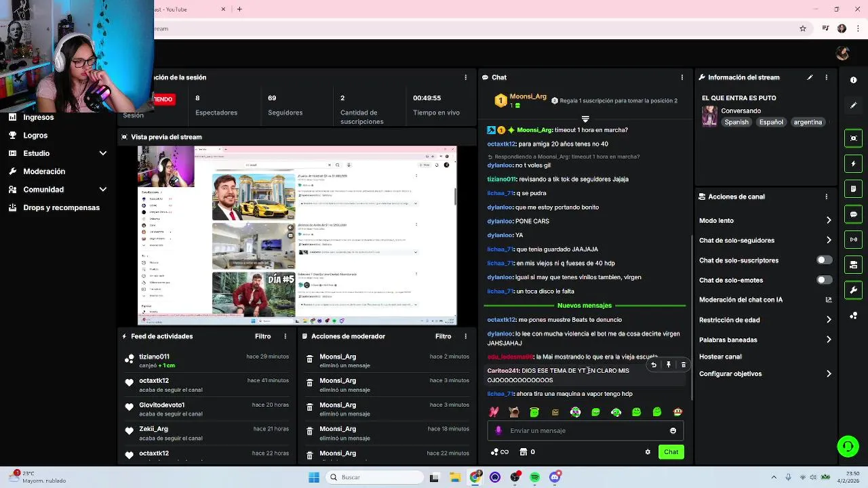This screenshot has width=868, height=488.
Task: Reply to Caritoo241 message with arrow icon
Action: coord(654,365)
